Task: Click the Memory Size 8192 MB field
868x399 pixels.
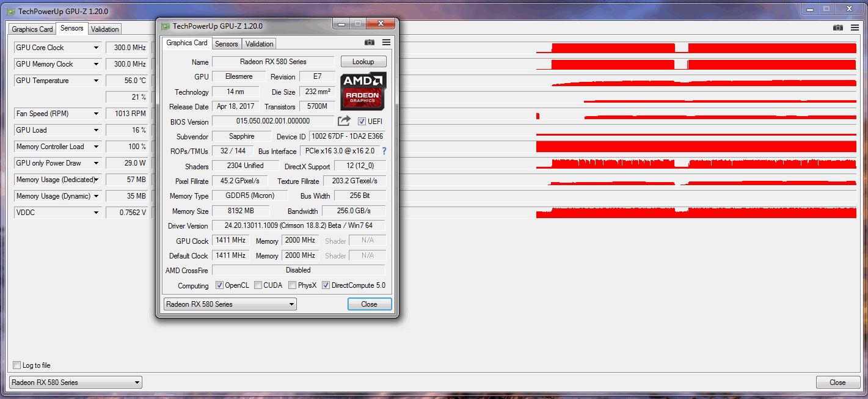Action: [x=241, y=211]
